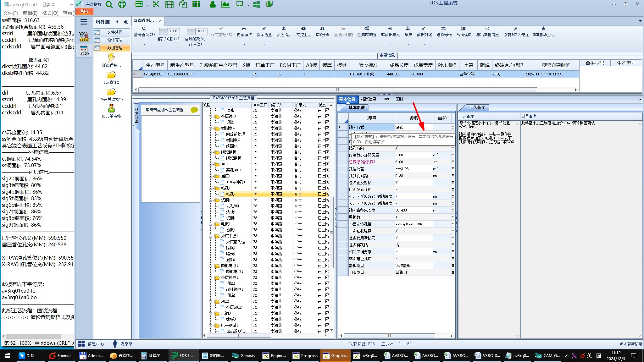Switch to the 拓展信息 tab
The width and height of the screenshot is (644, 362).
click(x=369, y=99)
